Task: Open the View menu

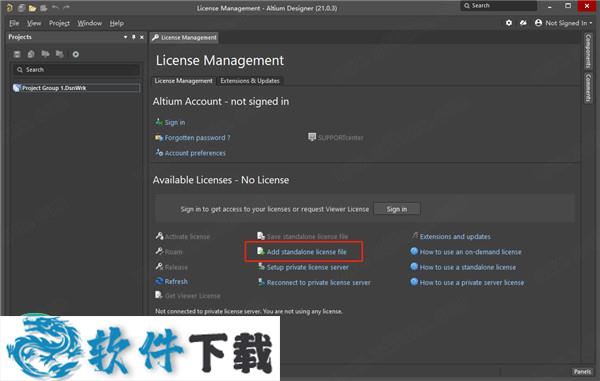Action: tap(34, 23)
